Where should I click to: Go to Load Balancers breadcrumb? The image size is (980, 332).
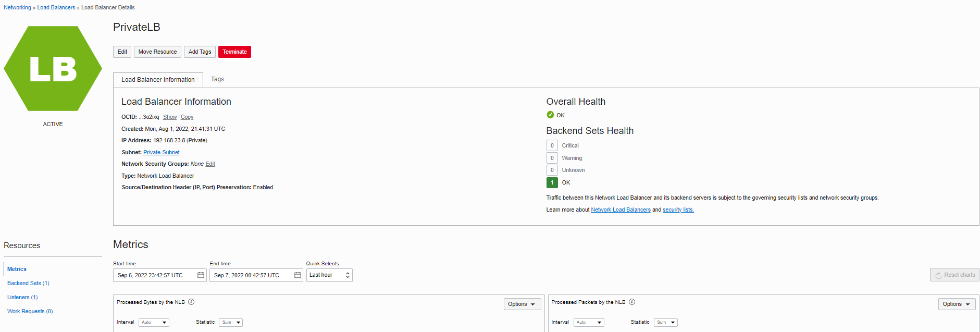click(x=56, y=7)
